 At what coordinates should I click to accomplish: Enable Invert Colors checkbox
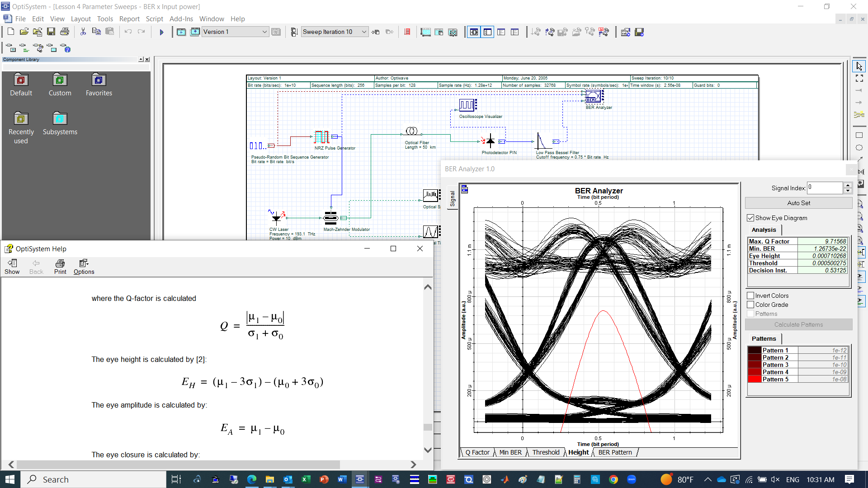tap(750, 296)
